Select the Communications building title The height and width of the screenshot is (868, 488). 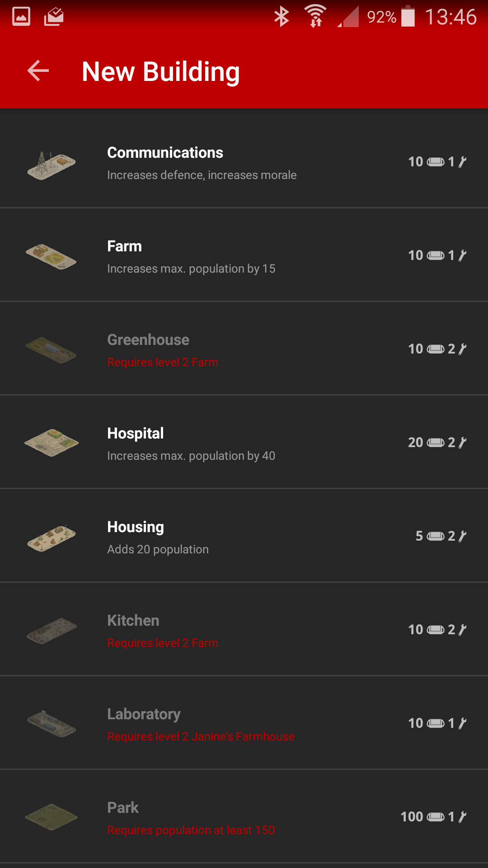pyautogui.click(x=165, y=153)
